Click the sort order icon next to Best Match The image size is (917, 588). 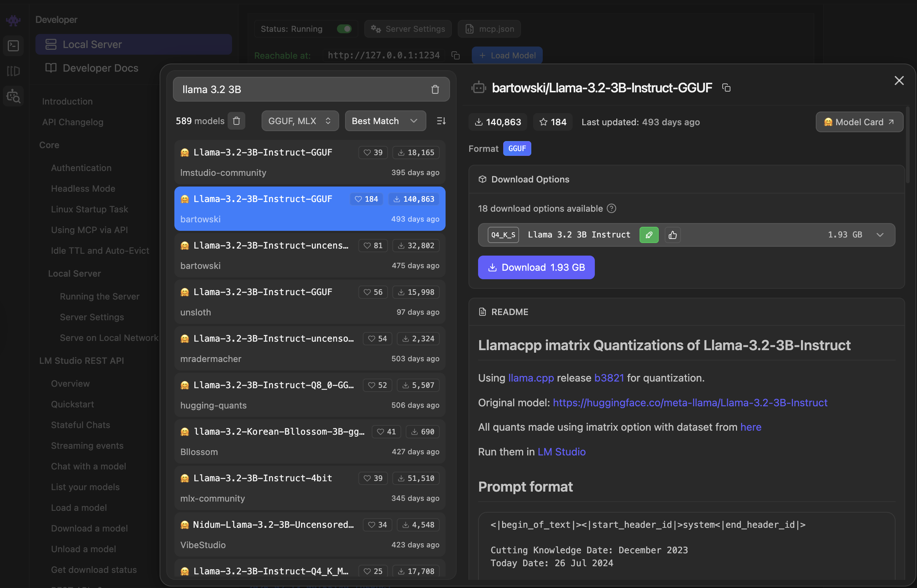coord(441,121)
